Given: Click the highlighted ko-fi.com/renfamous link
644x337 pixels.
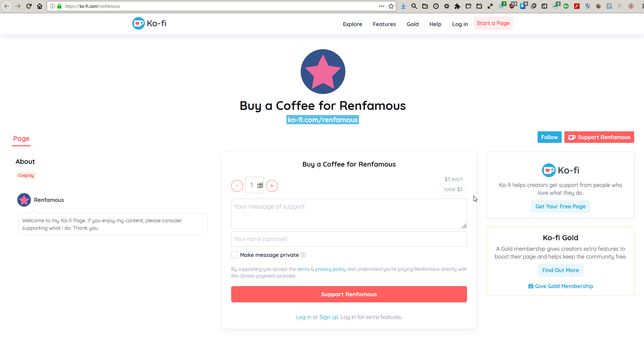Looking at the screenshot, I should (323, 120).
